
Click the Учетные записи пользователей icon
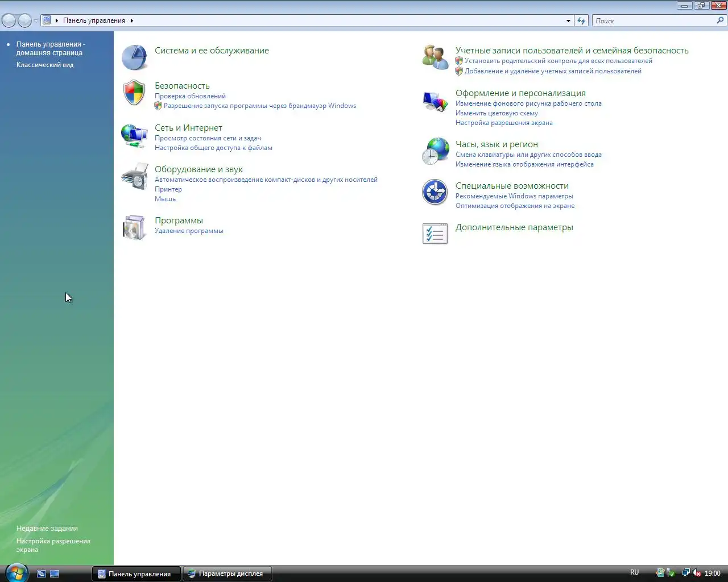tap(435, 57)
